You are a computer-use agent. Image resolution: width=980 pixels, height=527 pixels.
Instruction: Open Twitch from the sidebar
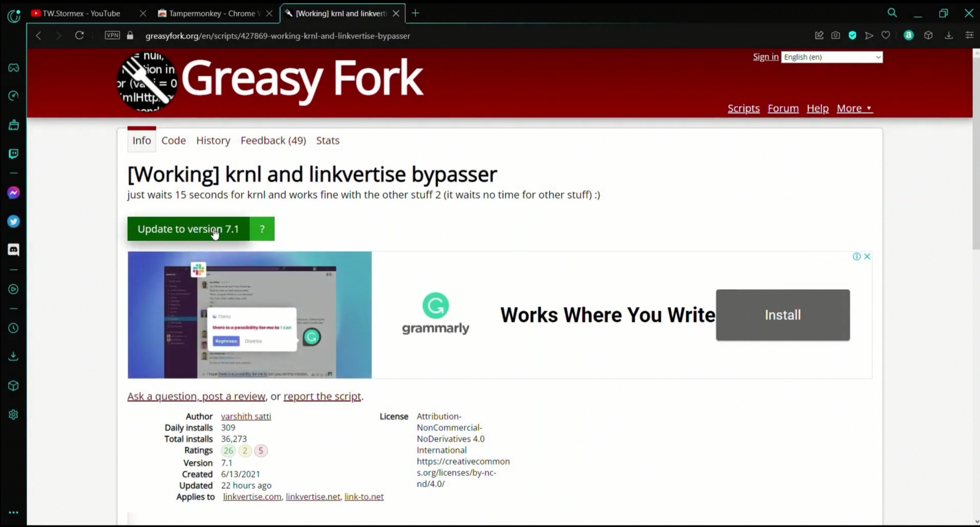tap(13, 154)
